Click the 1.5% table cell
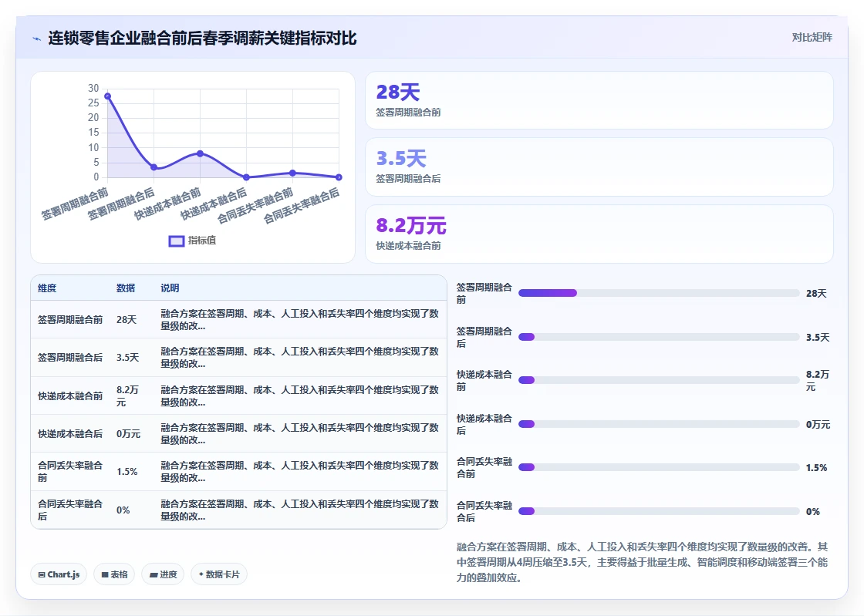The height and width of the screenshot is (616, 864). [x=127, y=472]
